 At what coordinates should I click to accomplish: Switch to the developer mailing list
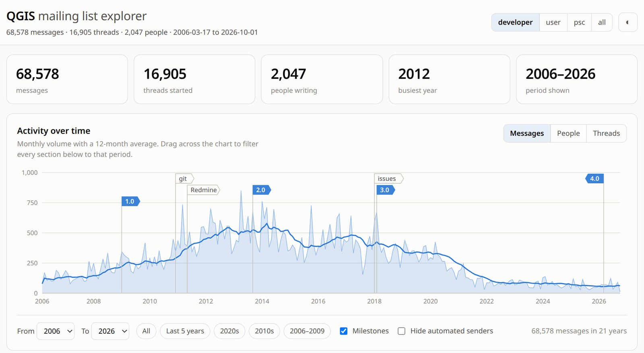click(515, 23)
